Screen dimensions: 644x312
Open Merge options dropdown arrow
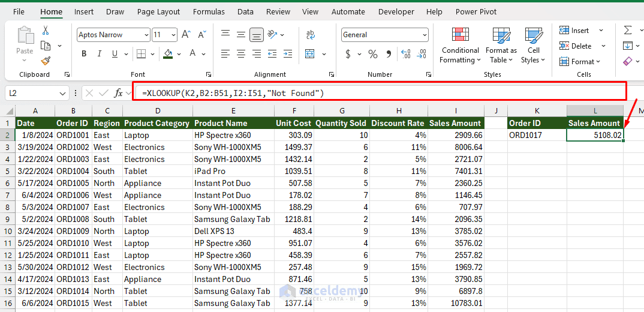click(324, 54)
